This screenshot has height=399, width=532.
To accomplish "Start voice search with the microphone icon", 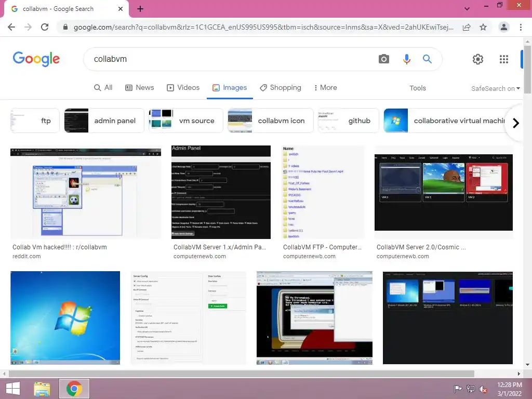I will (406, 59).
